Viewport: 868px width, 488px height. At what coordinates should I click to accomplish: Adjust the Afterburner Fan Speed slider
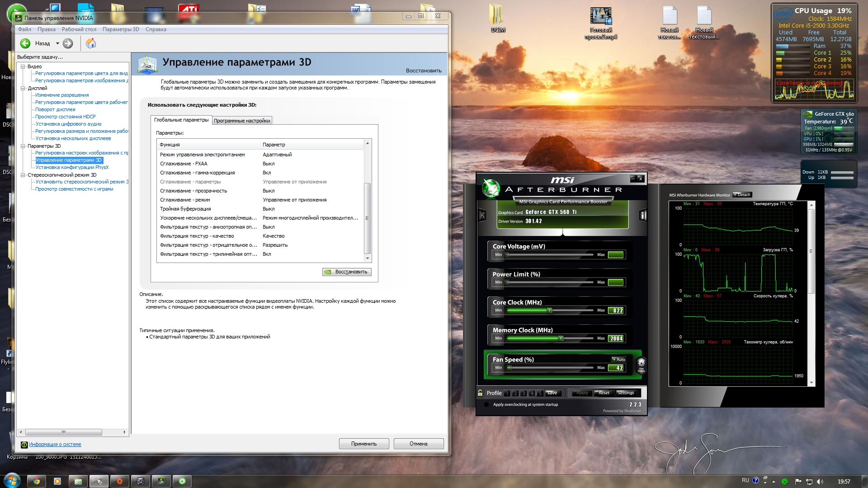(x=509, y=367)
